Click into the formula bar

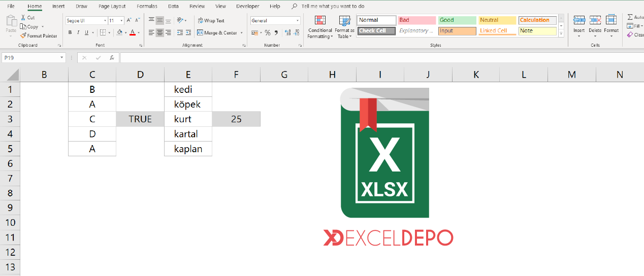click(x=382, y=58)
